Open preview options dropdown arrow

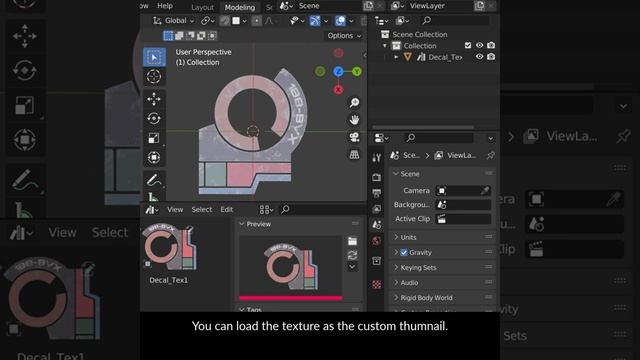pyautogui.click(x=352, y=267)
